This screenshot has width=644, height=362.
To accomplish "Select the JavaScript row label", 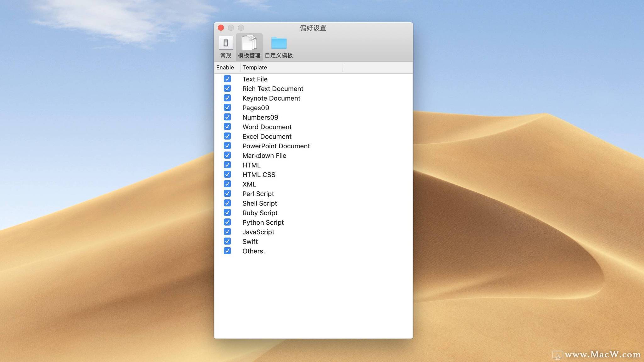I will [x=258, y=232].
